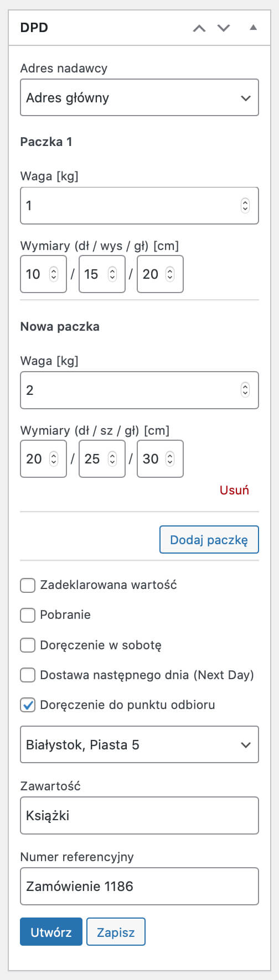Uncheck Doręczenie do punktu odbioru

[x=28, y=705]
